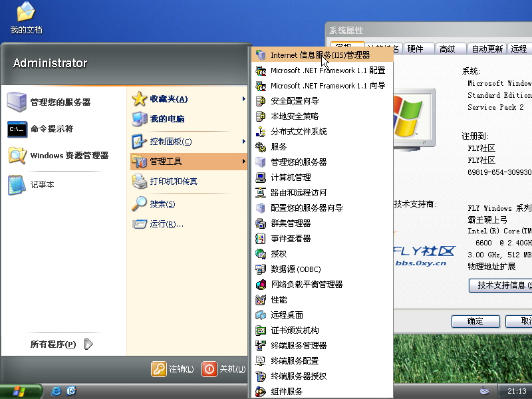
Task: Open 远程桌面 icon
Action: 260,315
